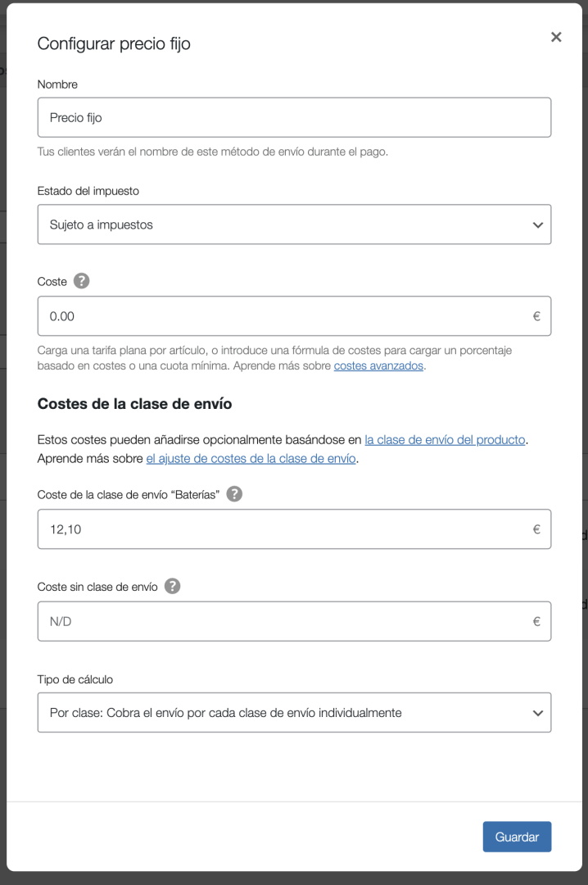The width and height of the screenshot is (588, 885).
Task: Visit el ajuste de costes de la clase de envío link
Action: pyautogui.click(x=251, y=458)
